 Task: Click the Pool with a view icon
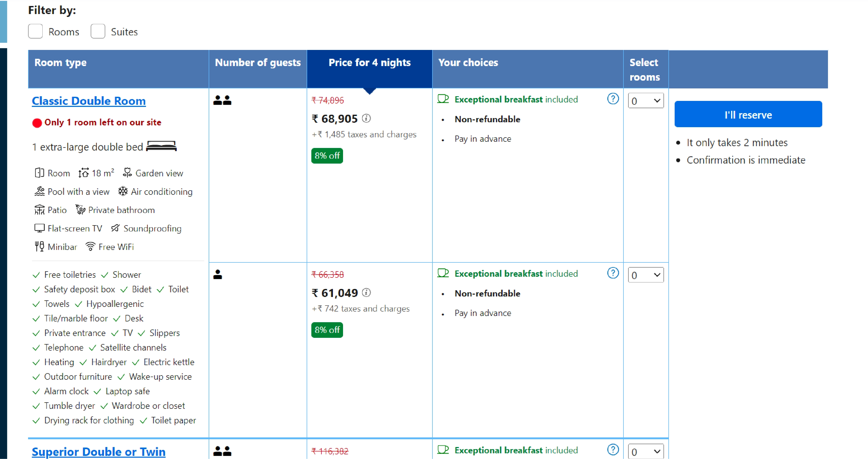click(x=40, y=191)
